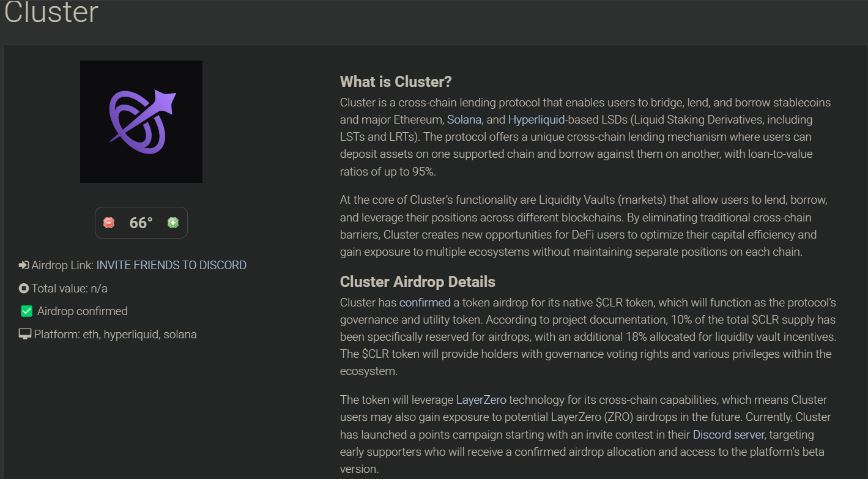Viewport: 868px width, 479px height.
Task: Open the INVITE FRIENDS TO DISCORD link
Action: pos(171,265)
